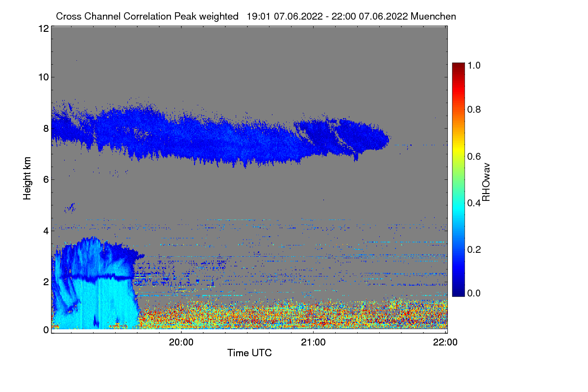Image resolution: width=588 pixels, height=392 pixels.
Task: Click the '4' tick label on the height axis
Action: tap(46, 230)
